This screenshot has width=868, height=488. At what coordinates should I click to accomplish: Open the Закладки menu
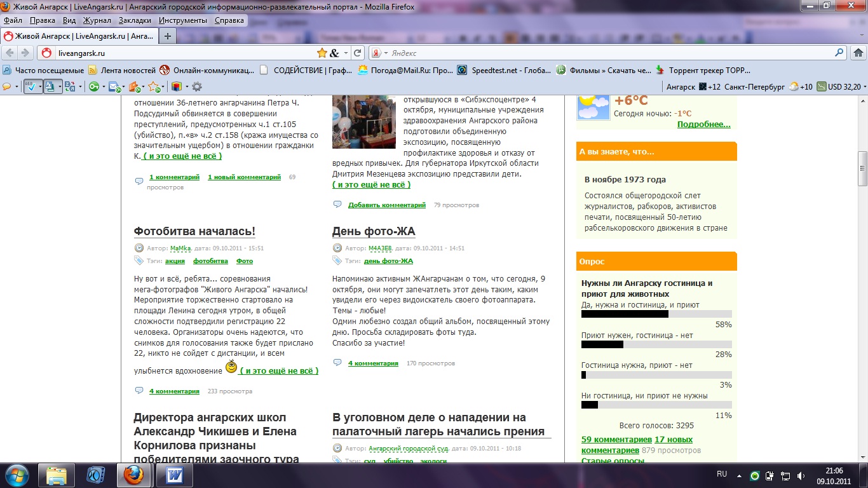[x=135, y=20]
